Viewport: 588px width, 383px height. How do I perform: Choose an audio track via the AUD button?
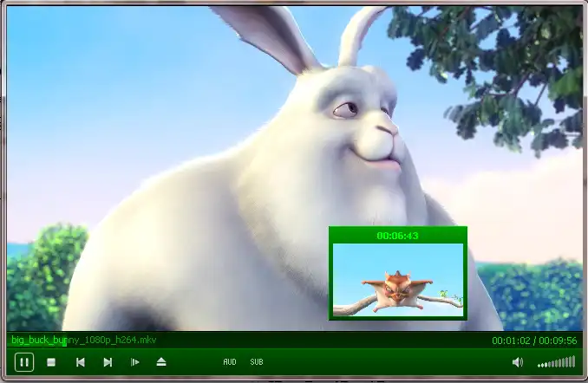click(230, 362)
